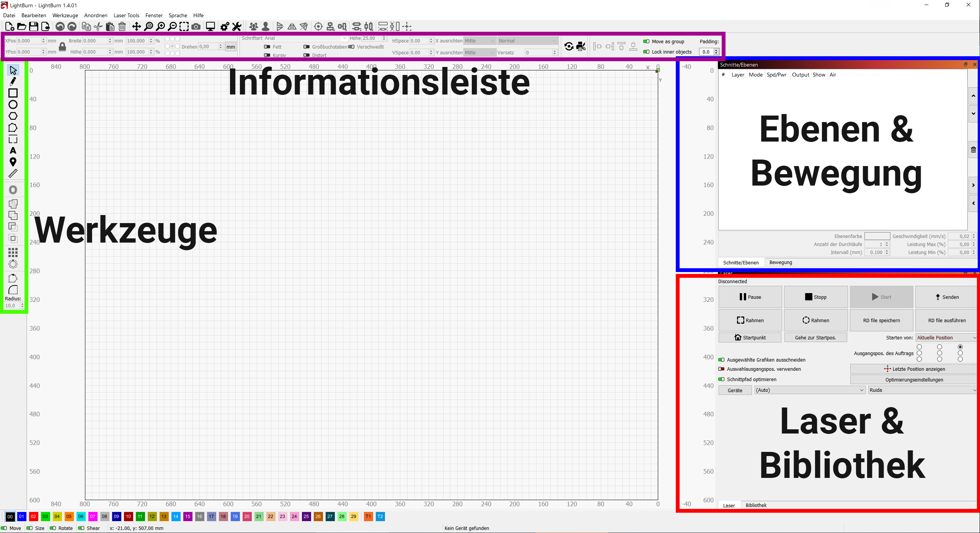This screenshot has height=533, width=980.
Task: Toggle Schnittpfad optimieren switch
Action: pyautogui.click(x=721, y=379)
